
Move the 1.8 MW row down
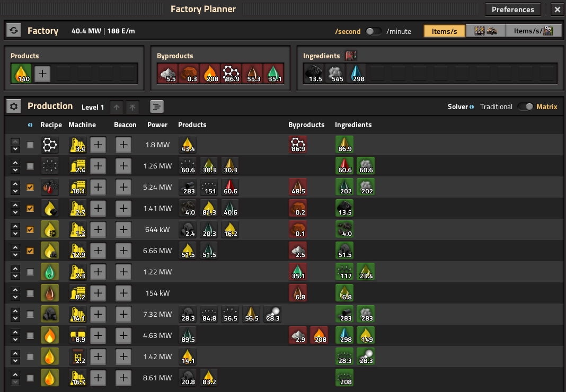(x=15, y=148)
